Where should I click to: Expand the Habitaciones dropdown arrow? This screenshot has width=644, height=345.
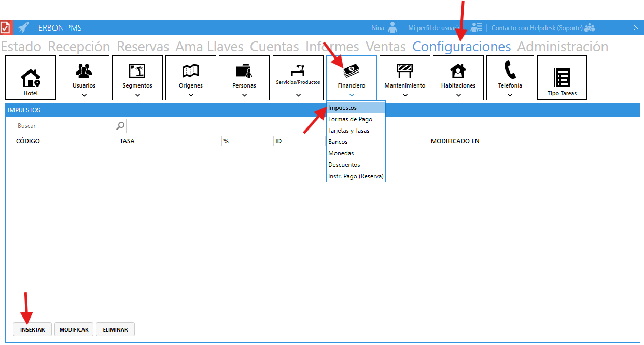click(458, 95)
